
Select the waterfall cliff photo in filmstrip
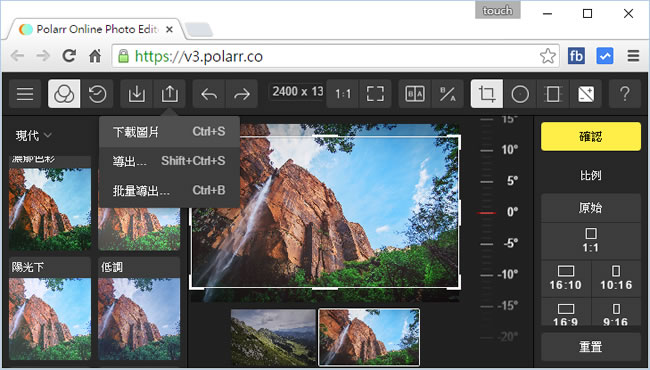369,338
